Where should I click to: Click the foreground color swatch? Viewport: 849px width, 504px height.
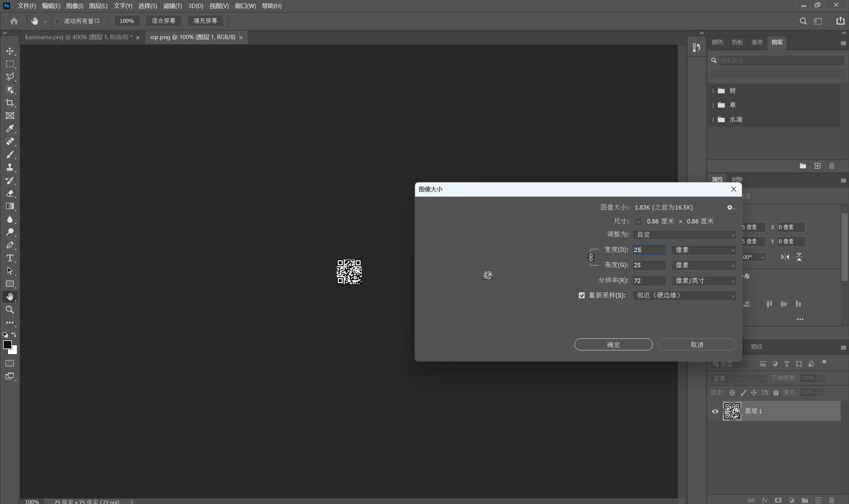(7, 345)
